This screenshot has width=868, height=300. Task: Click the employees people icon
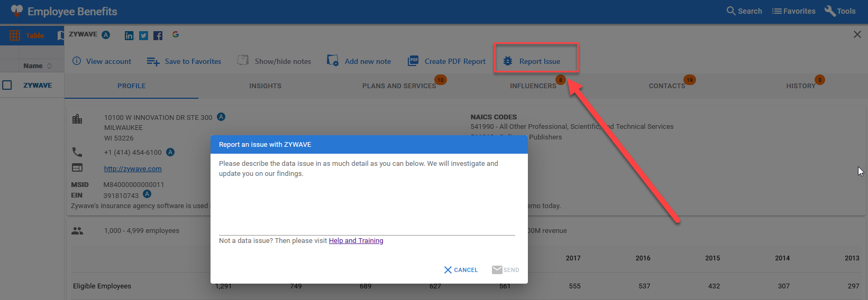click(77, 231)
